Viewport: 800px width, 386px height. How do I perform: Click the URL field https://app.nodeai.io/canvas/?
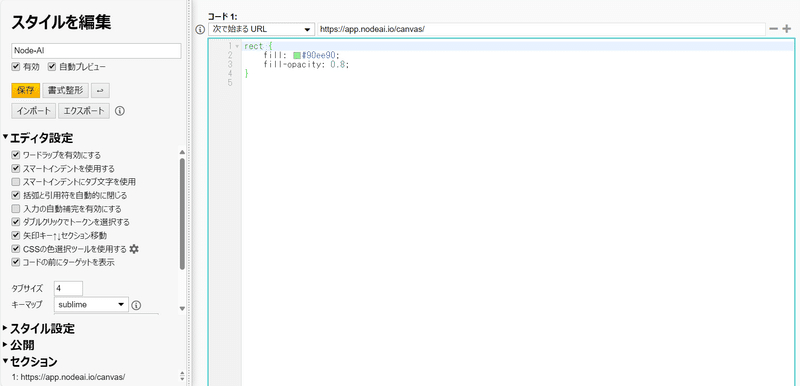(x=541, y=30)
